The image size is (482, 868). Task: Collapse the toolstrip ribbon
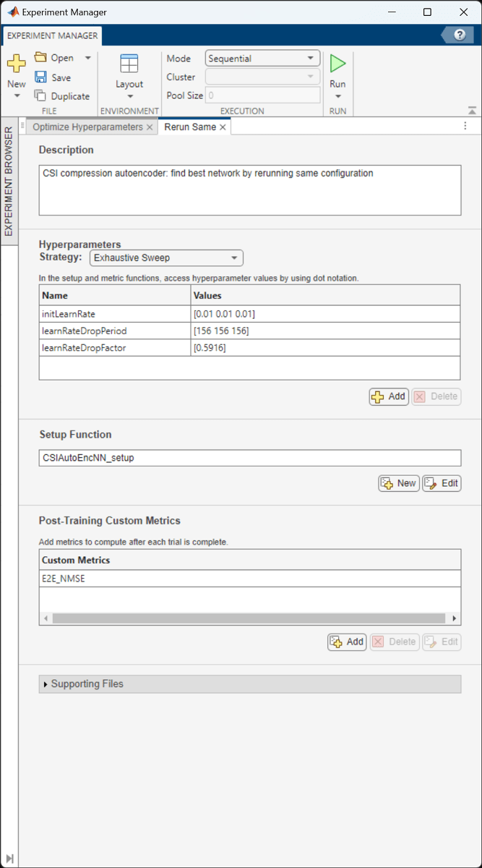click(x=472, y=111)
